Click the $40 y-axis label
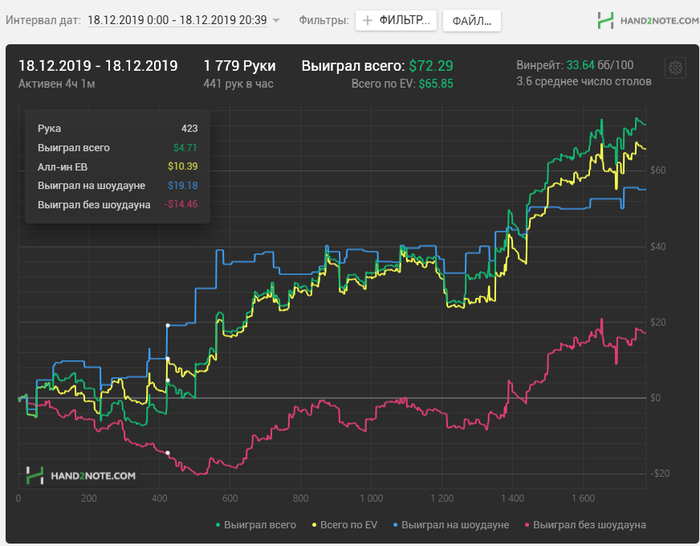Screen dimensions: 700x546 (658, 246)
